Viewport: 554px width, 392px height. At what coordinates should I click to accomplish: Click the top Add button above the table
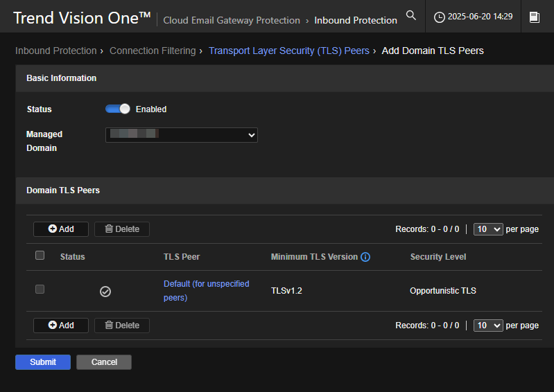(61, 229)
